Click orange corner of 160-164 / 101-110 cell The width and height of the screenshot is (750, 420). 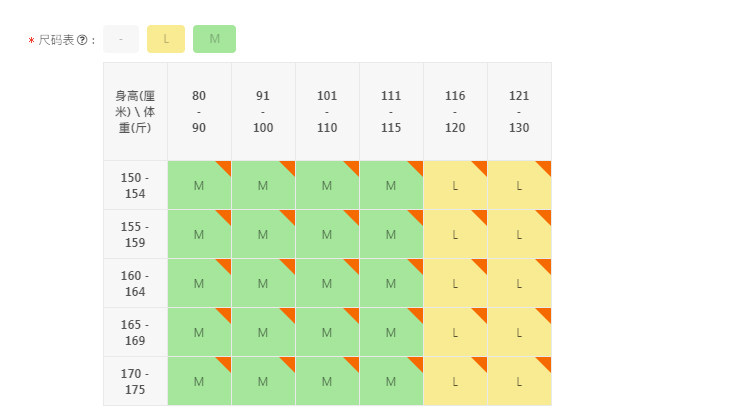click(353, 264)
